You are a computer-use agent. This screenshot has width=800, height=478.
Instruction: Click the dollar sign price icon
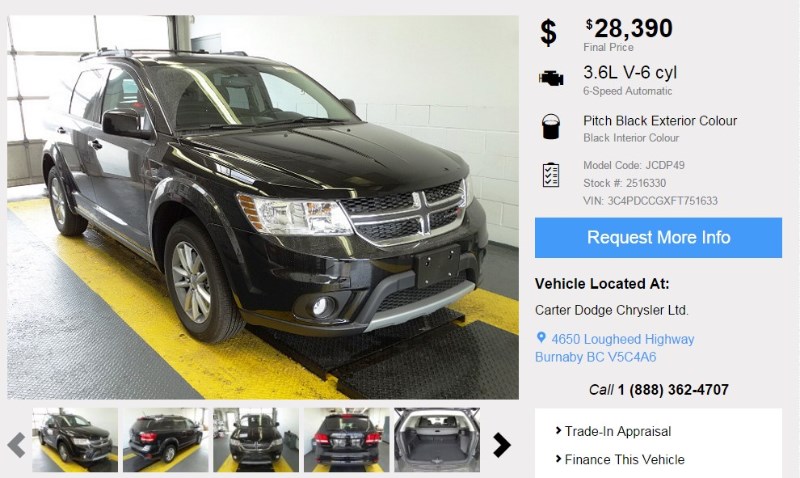(548, 33)
